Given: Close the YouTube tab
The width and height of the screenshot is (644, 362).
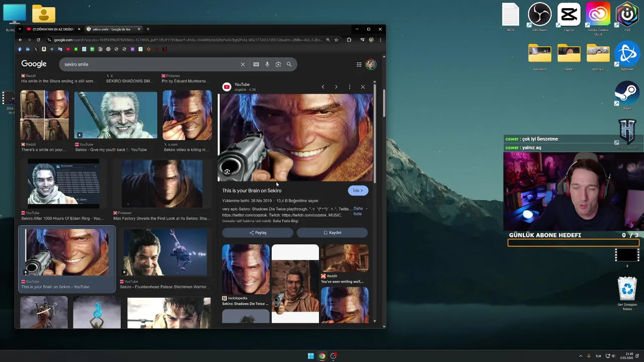Looking at the screenshot, I should click(79, 29).
